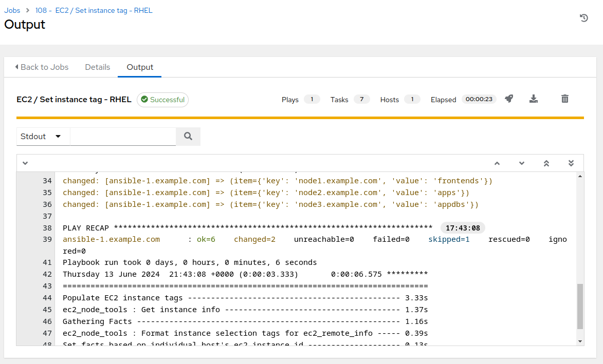Focus the output search input field
This screenshot has width=603, height=364.
(x=123, y=137)
